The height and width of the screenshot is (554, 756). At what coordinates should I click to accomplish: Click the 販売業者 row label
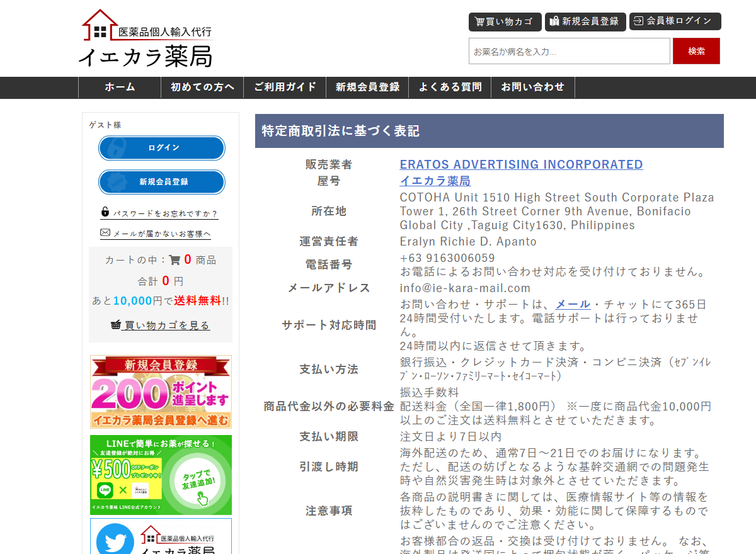tap(329, 164)
